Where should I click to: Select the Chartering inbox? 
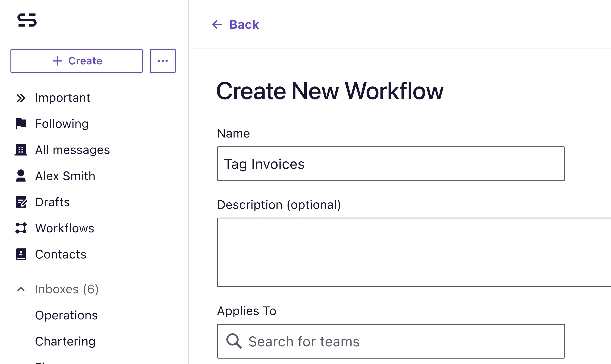pyautogui.click(x=65, y=341)
